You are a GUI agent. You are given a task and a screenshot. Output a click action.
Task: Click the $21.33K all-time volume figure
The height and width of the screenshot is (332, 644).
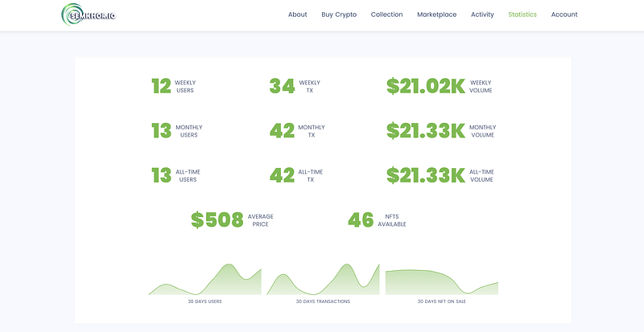point(426,175)
